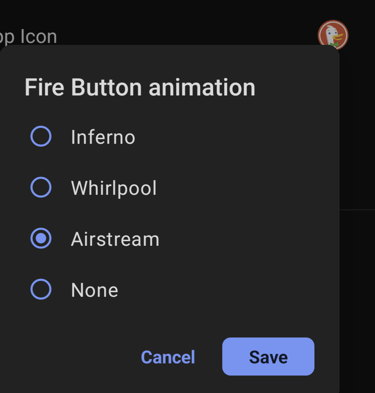Open the App Icon setting behind dialog

click(x=29, y=36)
